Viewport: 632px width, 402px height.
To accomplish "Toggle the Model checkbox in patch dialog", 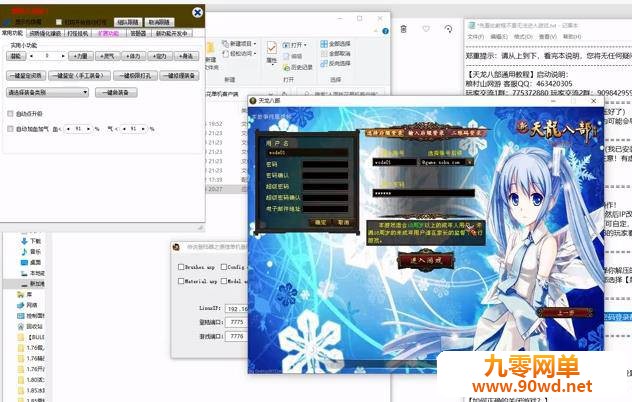I will click(224, 281).
